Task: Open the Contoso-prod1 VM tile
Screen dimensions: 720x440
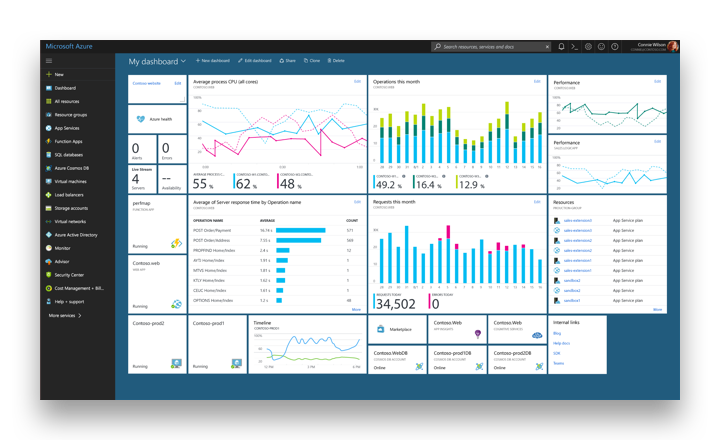Action: (218, 344)
